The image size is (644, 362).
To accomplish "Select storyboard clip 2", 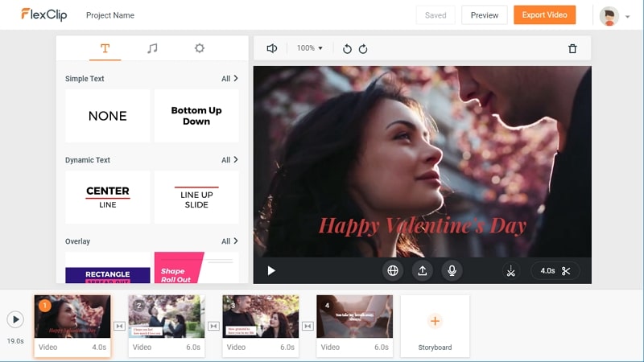I will pos(167,326).
